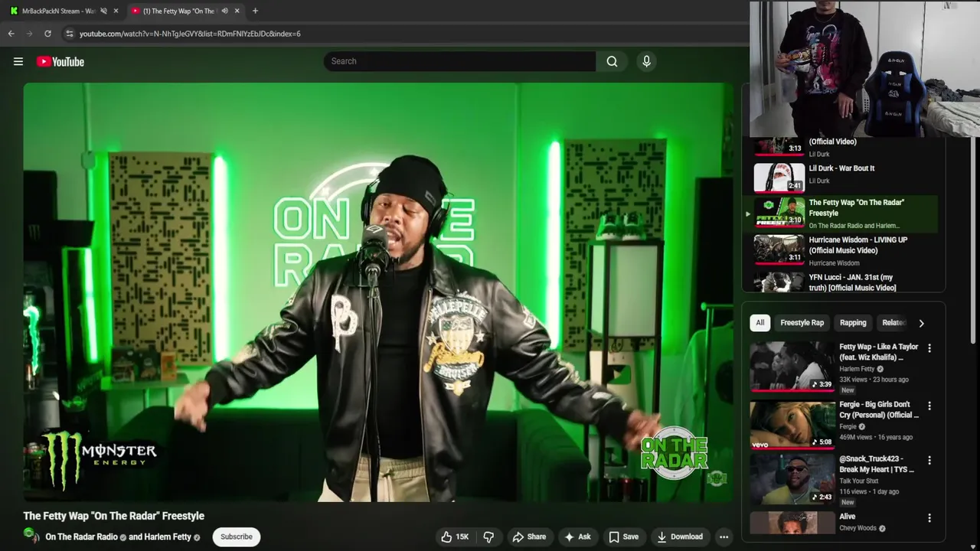
Task: Open the YouTube hamburger guide menu
Action: click(x=18, y=61)
